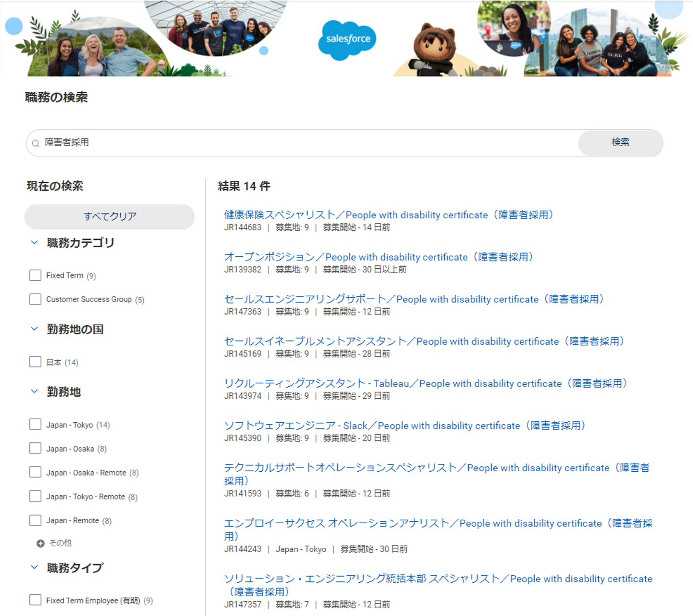Click the Japan - Tokyo location of JR144243
The width and height of the screenshot is (693, 616).
301,549
